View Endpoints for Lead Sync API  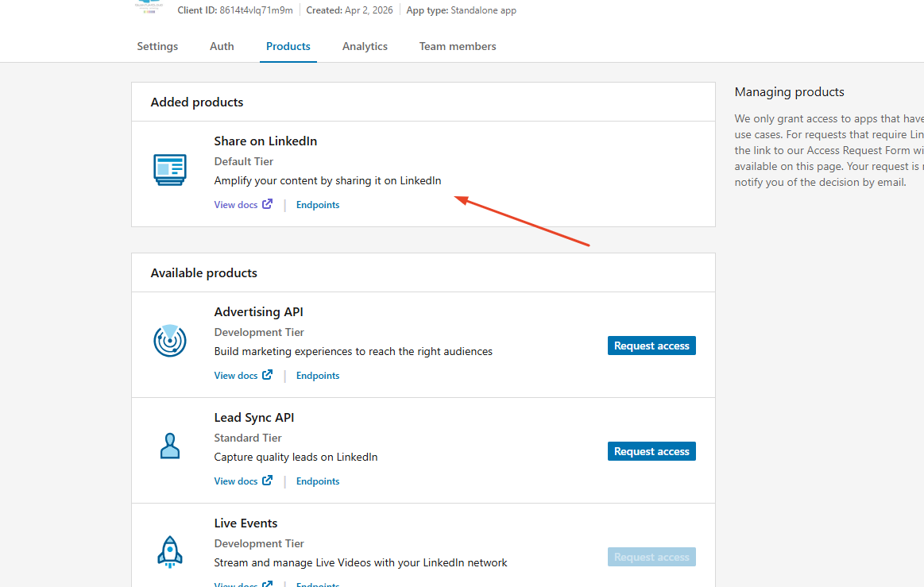click(318, 481)
